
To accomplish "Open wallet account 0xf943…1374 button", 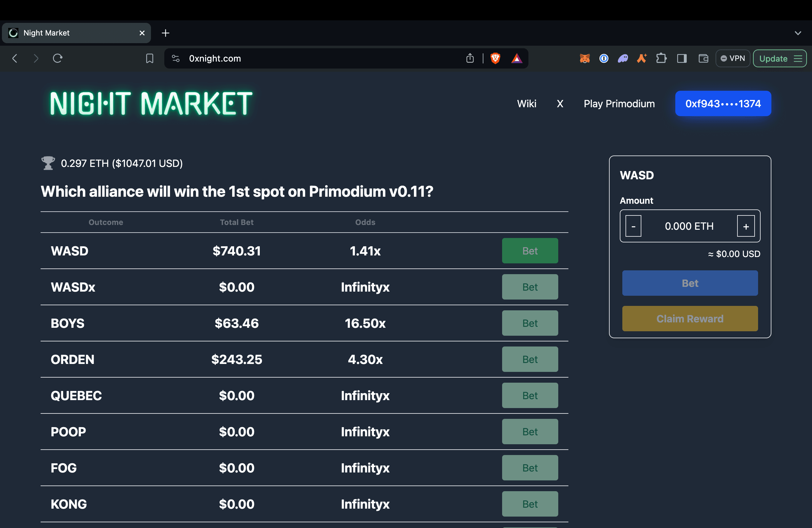I will [723, 103].
